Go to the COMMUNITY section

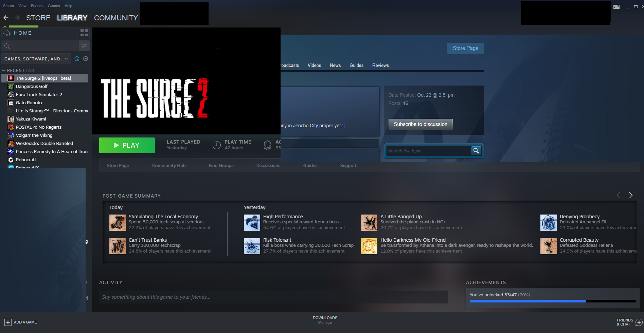[x=116, y=18]
